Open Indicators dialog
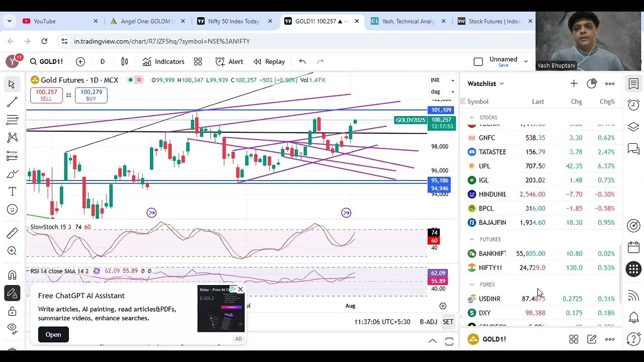644x362 pixels. tap(164, 61)
